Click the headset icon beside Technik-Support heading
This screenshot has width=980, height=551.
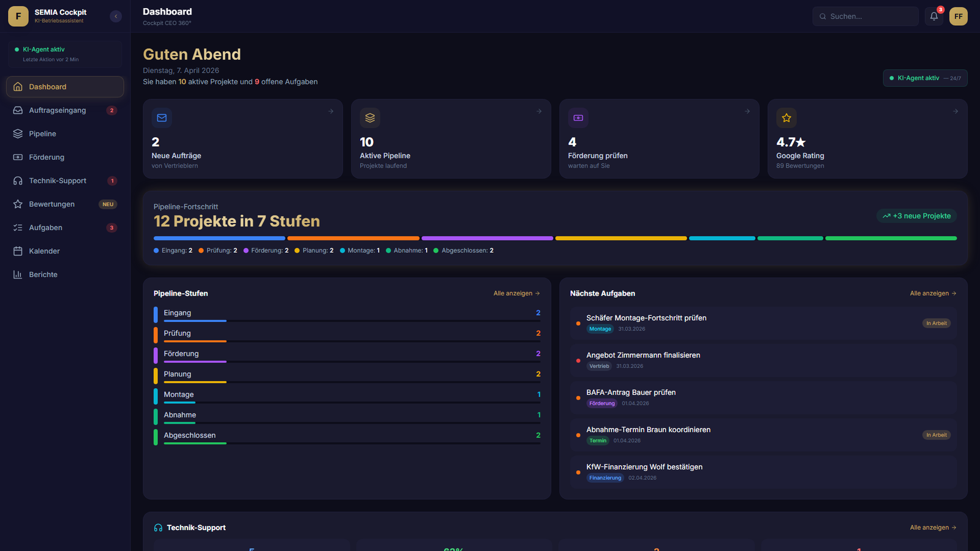click(x=158, y=528)
